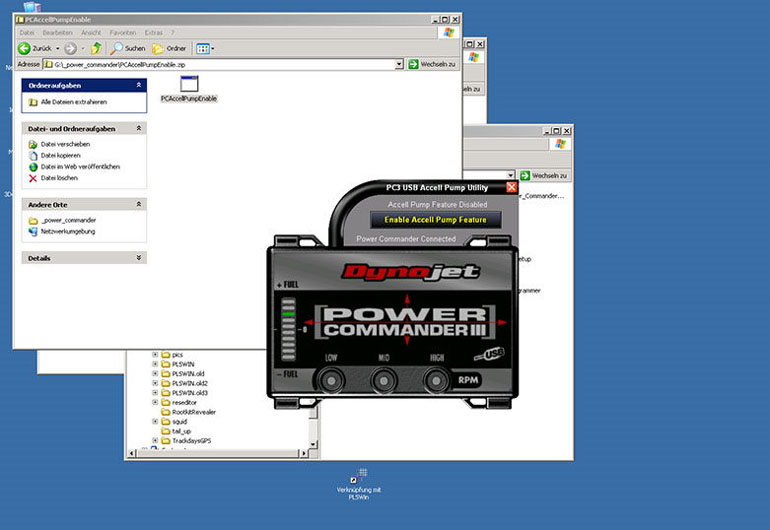This screenshot has width=770, height=530.
Task: Toggle the Ordner folders pane
Action: coord(169,48)
